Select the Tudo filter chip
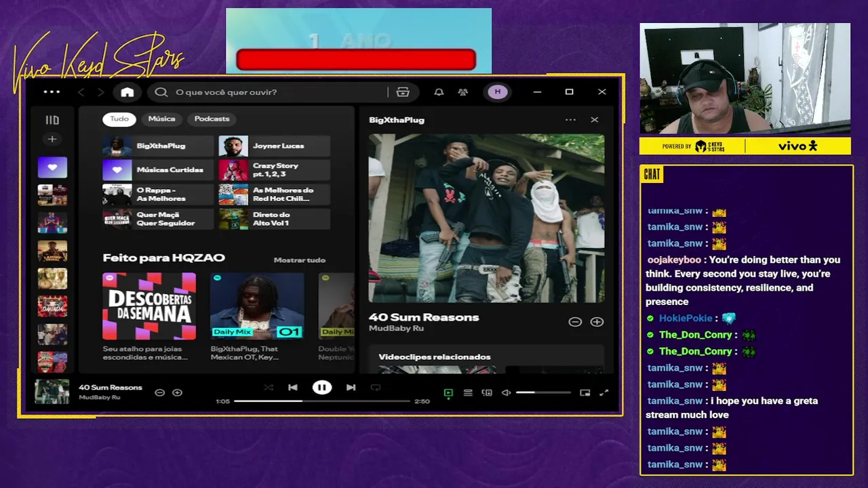The image size is (868, 488). click(119, 119)
